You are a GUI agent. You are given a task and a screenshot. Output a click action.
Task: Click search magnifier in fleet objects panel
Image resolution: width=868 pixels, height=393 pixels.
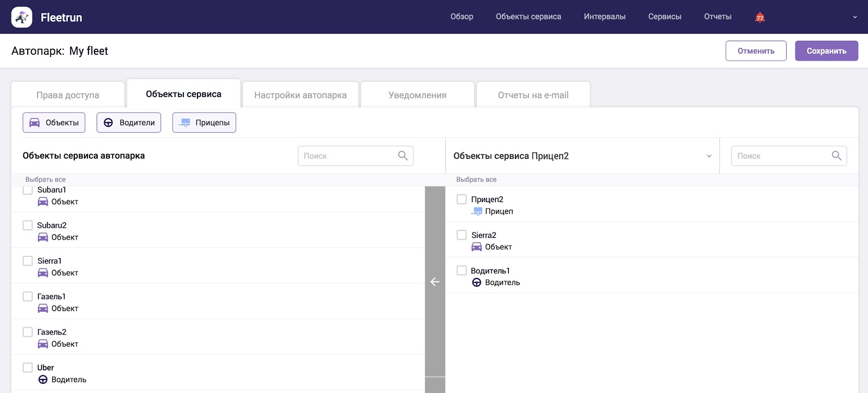[x=403, y=156]
